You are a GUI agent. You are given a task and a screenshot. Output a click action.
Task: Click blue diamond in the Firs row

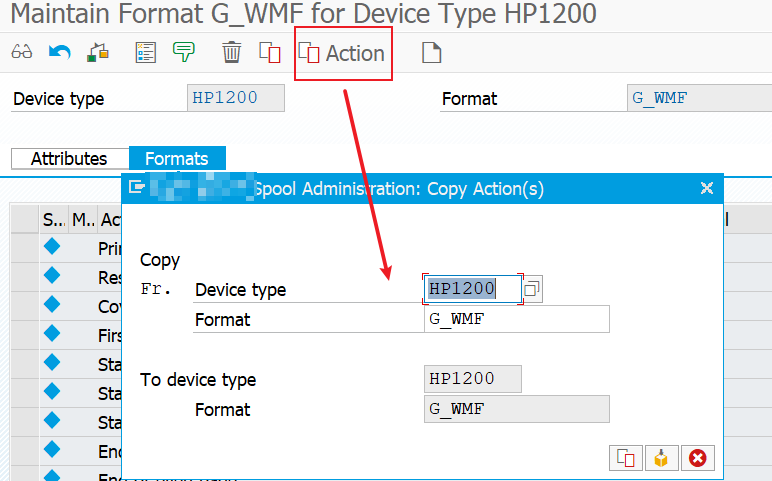click(x=52, y=333)
